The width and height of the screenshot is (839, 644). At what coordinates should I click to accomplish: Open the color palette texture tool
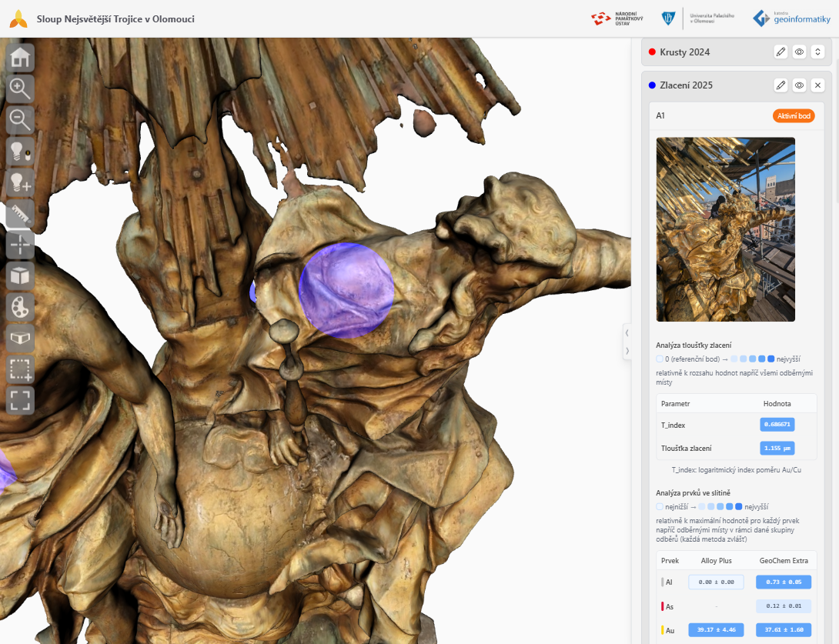coord(20,307)
